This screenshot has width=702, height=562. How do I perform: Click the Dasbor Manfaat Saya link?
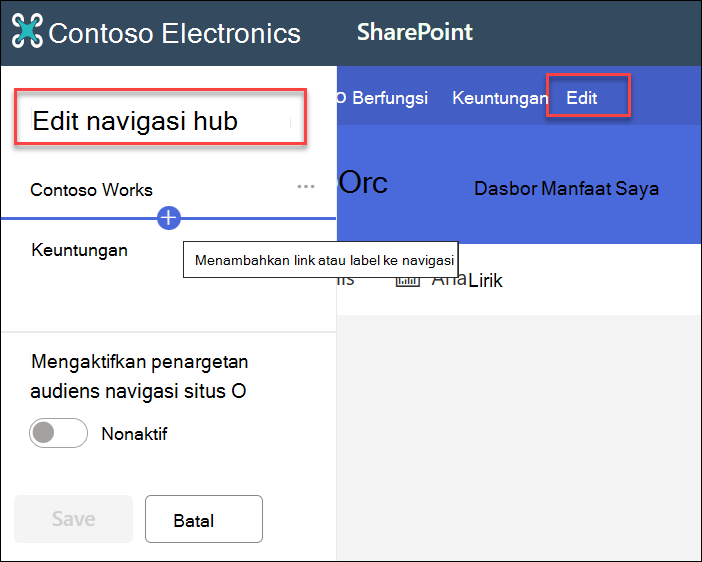point(566,189)
